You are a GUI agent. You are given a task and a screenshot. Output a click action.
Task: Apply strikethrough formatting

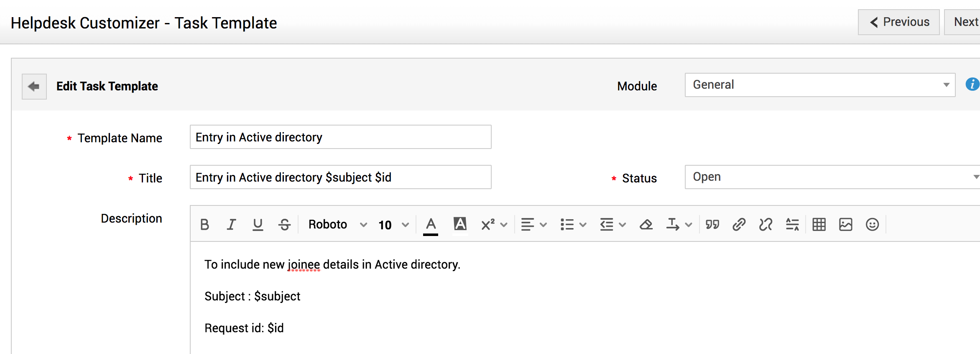coord(285,225)
